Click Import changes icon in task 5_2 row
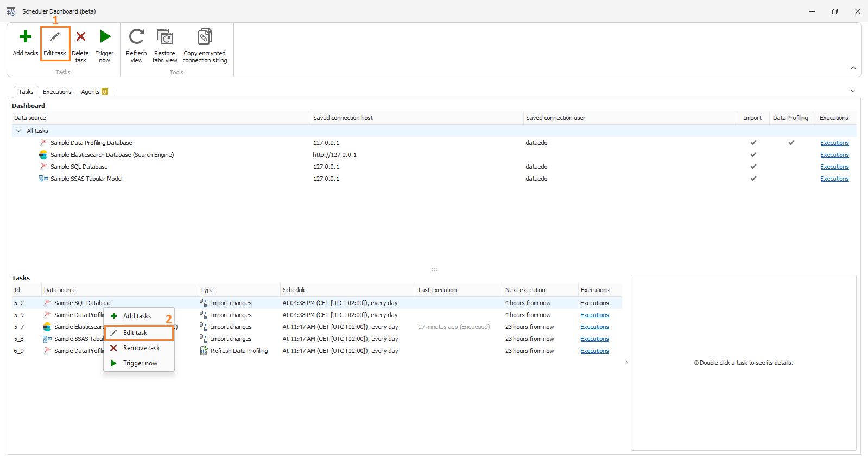Viewport: 868px width, 462px height. 204,303
